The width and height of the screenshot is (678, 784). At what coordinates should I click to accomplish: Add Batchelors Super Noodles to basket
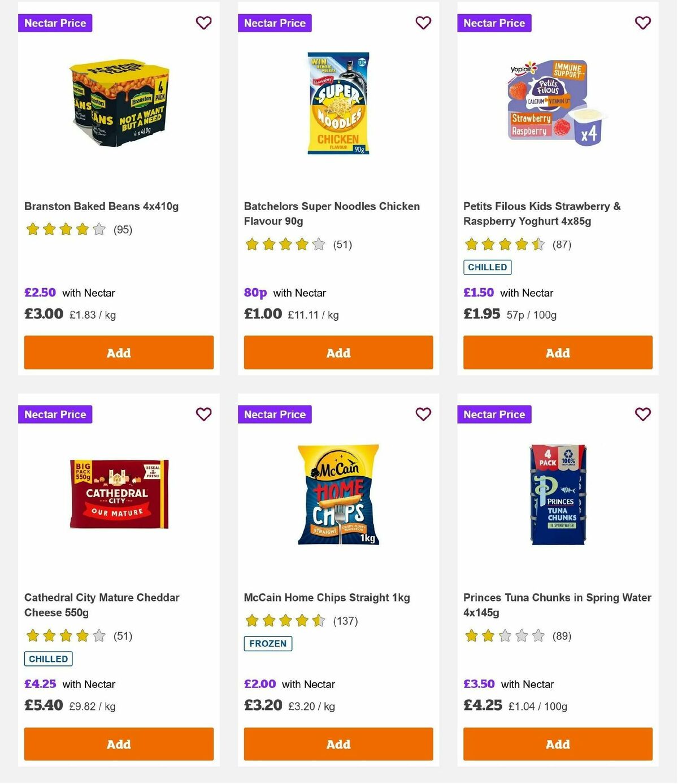point(338,352)
